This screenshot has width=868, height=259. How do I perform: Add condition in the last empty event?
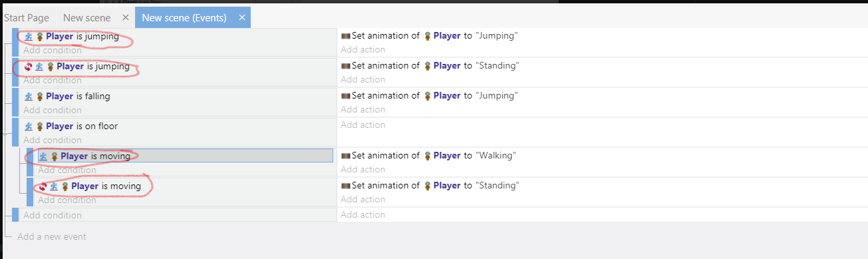(53, 215)
